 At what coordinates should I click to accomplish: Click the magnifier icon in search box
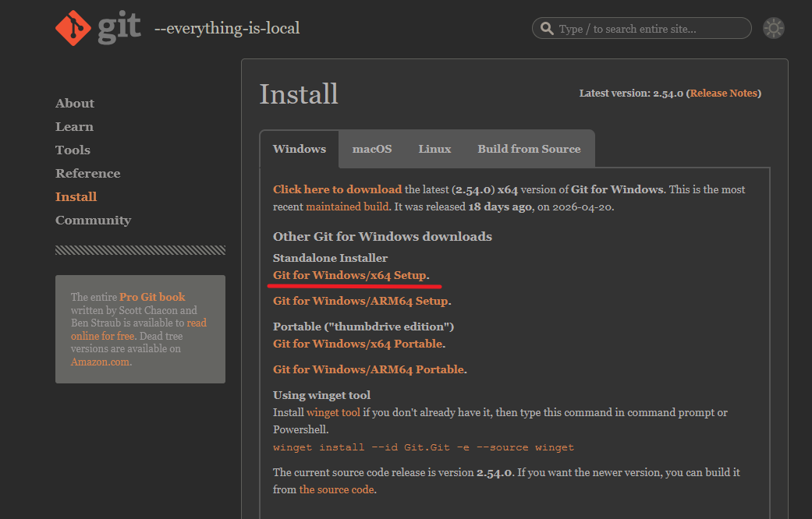click(x=547, y=28)
